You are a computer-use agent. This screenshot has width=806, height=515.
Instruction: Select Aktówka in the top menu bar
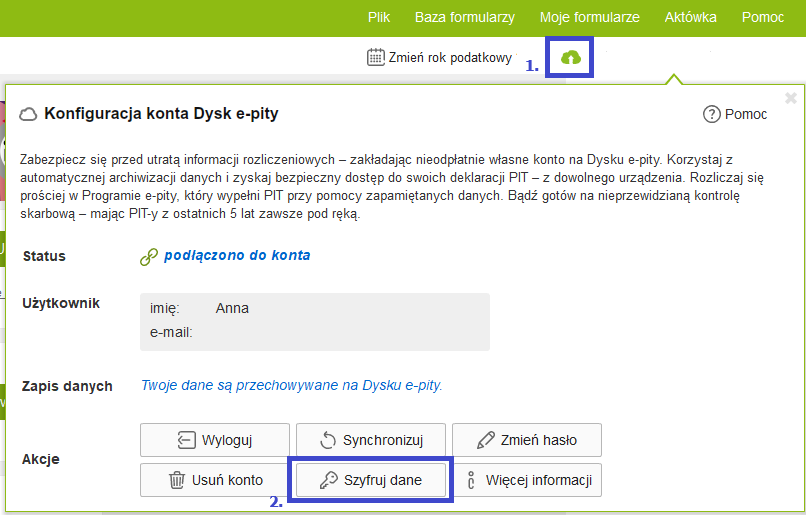(x=690, y=17)
